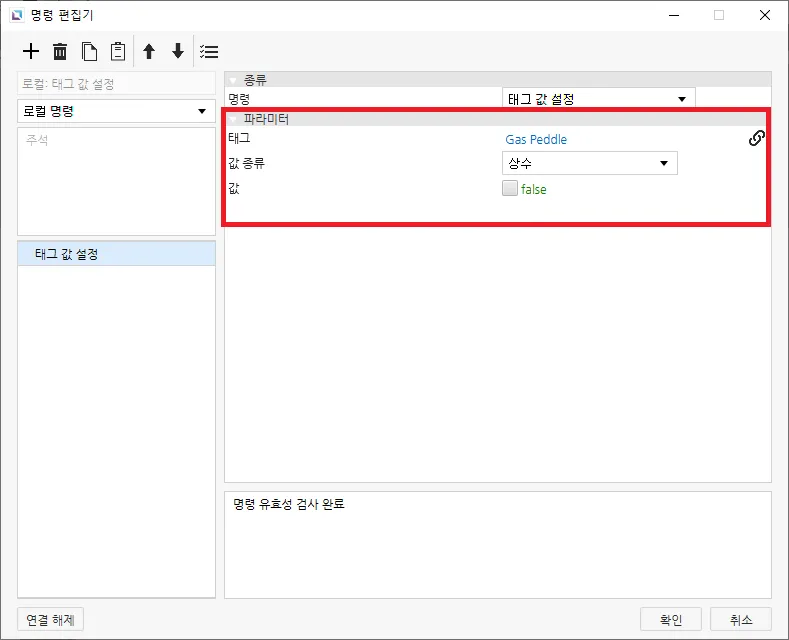Move command up with the up arrow
789x640 pixels.
pyautogui.click(x=149, y=51)
